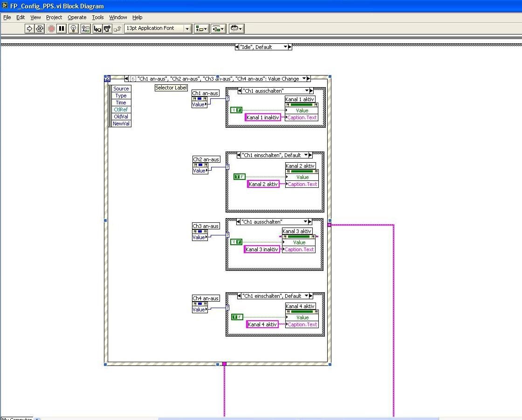Image resolution: width=522 pixels, height=420 pixels.
Task: Click Run Continuously button
Action: click(40, 28)
